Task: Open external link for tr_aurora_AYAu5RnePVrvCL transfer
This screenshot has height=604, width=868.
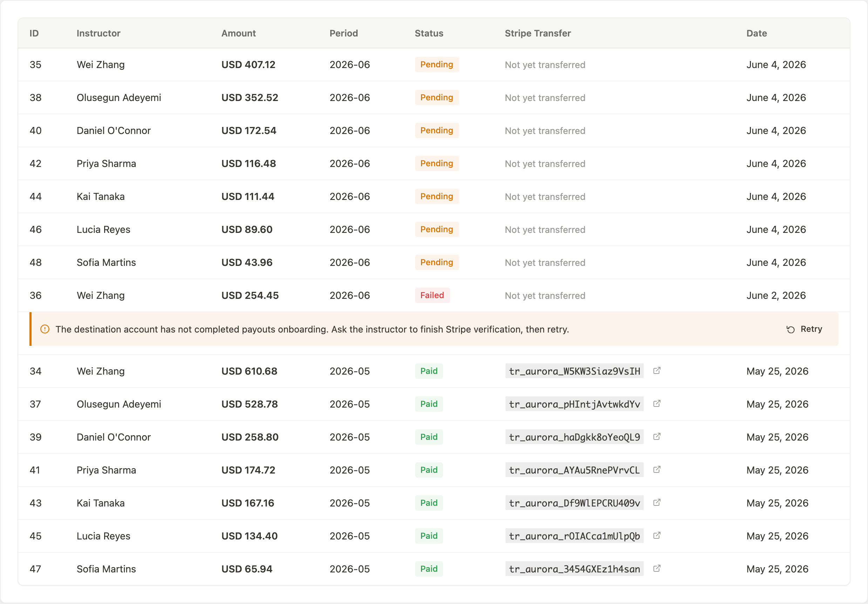Action: [x=657, y=469]
